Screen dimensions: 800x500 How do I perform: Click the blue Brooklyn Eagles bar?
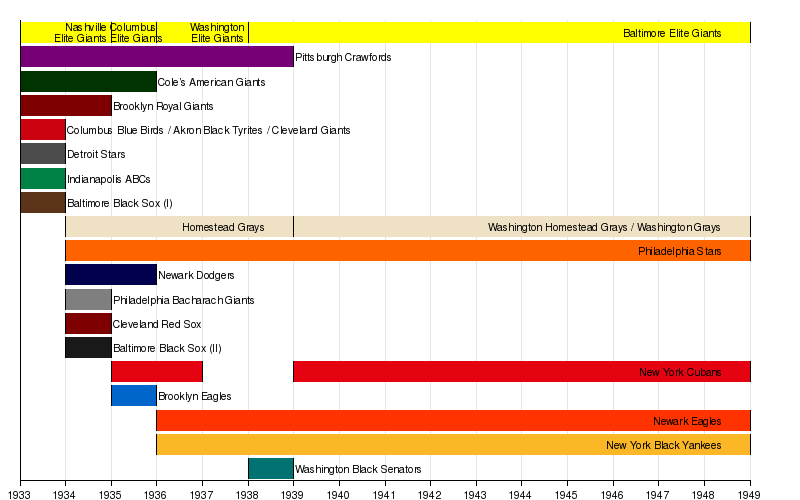coord(133,396)
